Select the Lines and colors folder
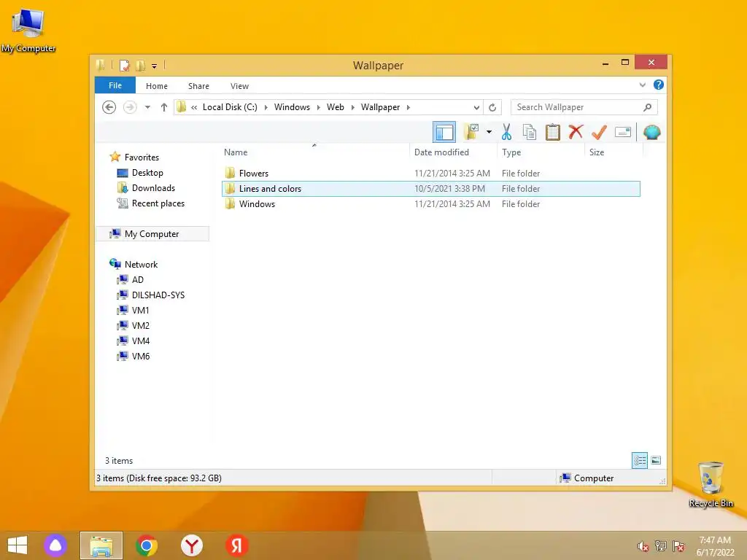The height and width of the screenshot is (560, 747). [431, 189]
